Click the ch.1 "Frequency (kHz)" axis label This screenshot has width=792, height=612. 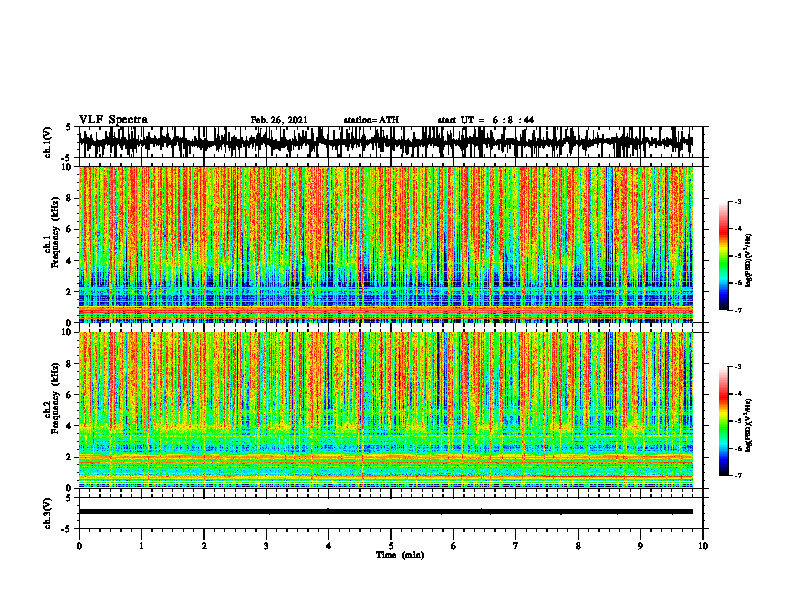[x=55, y=232]
